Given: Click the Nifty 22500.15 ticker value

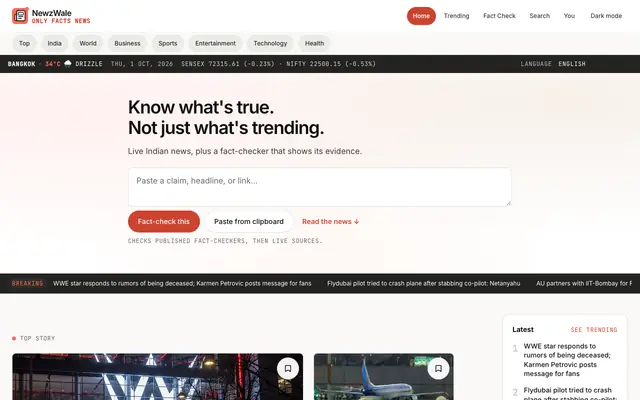Looking at the screenshot, I should pos(331,64).
